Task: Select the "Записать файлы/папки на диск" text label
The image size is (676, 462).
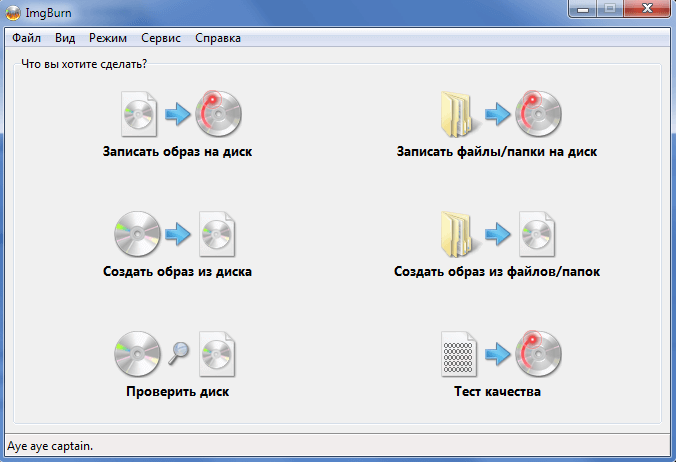Action: click(497, 153)
